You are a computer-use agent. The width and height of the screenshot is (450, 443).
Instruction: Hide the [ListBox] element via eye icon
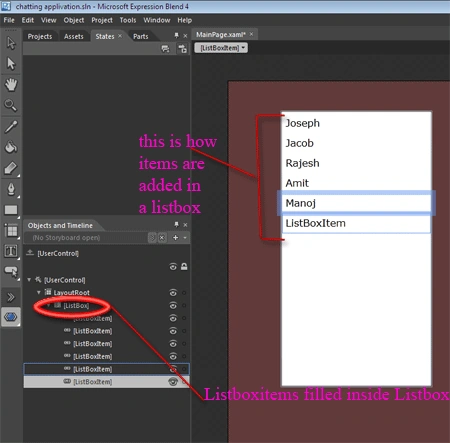173,305
